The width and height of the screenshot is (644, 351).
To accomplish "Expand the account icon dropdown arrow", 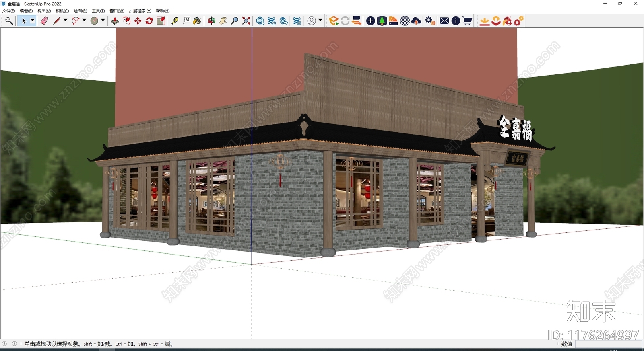I will [320, 21].
